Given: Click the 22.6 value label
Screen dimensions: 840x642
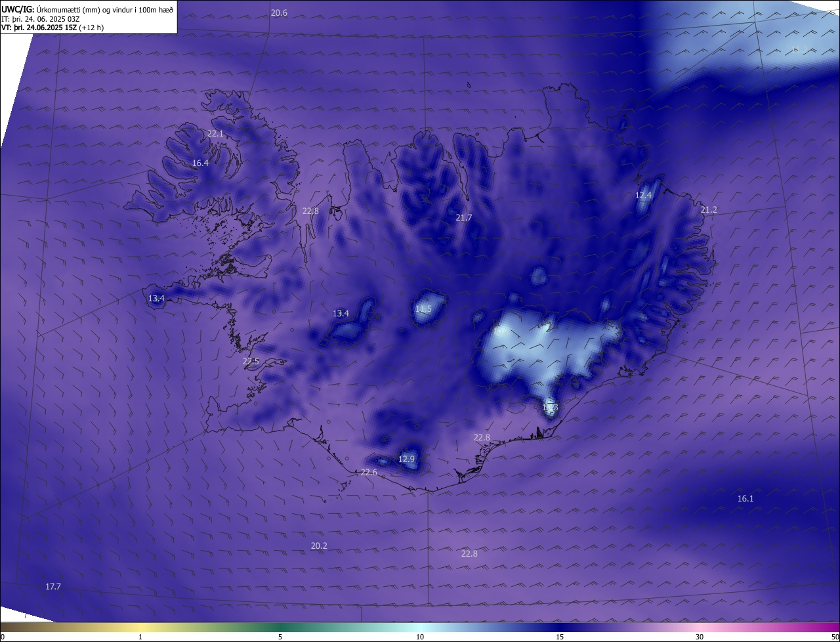Looking at the screenshot, I should 369,473.
